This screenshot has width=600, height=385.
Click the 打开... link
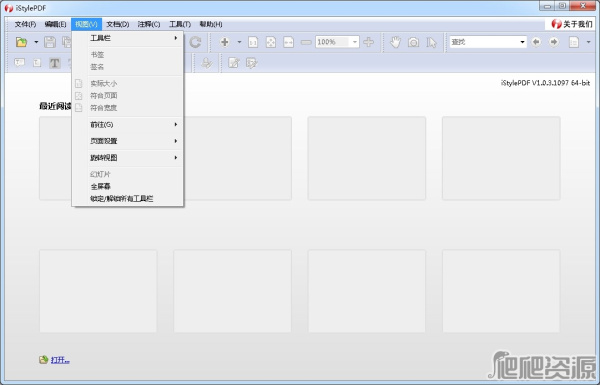point(60,360)
